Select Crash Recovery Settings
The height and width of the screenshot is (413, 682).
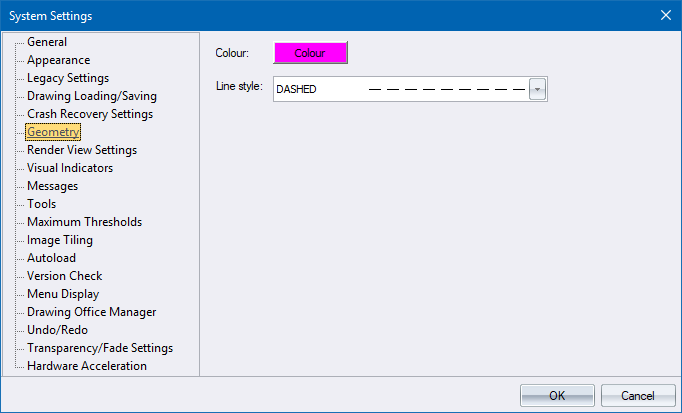click(x=90, y=114)
